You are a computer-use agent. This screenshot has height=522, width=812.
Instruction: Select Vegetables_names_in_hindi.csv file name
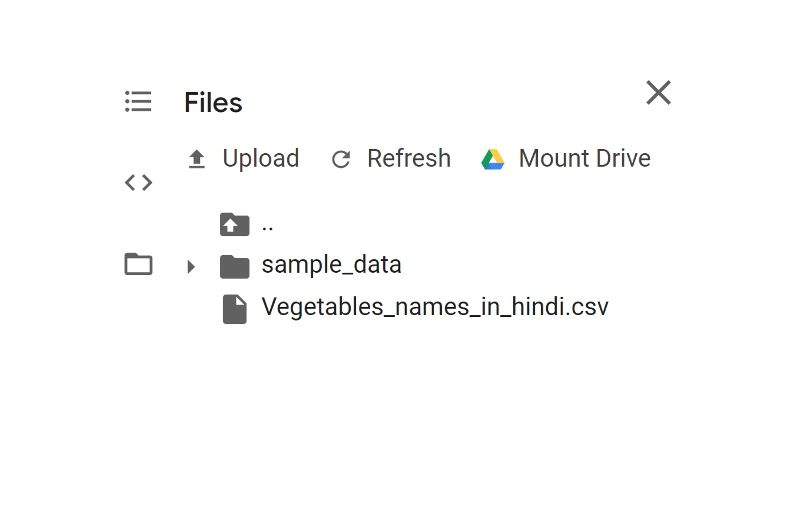[435, 307]
